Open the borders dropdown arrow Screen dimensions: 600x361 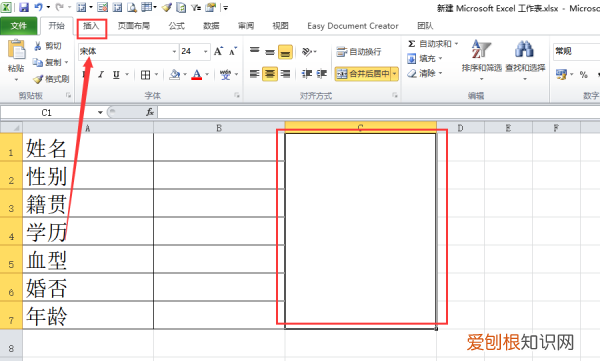pyautogui.click(x=156, y=74)
